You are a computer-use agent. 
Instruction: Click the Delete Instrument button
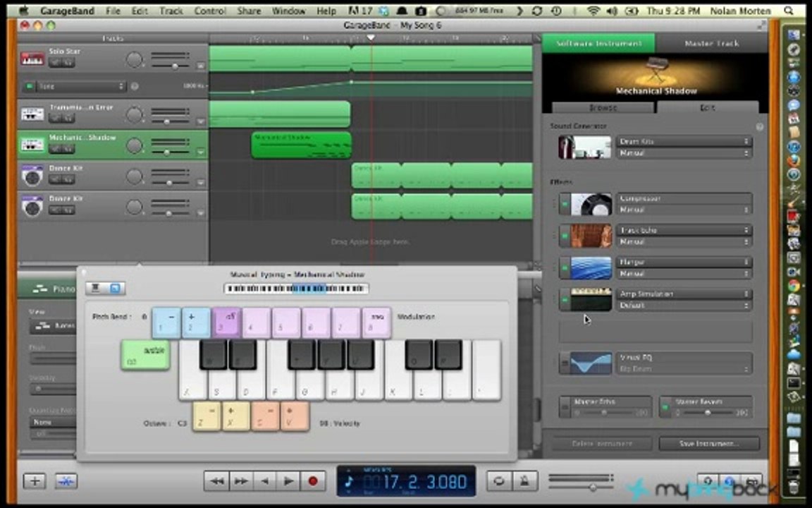point(602,444)
